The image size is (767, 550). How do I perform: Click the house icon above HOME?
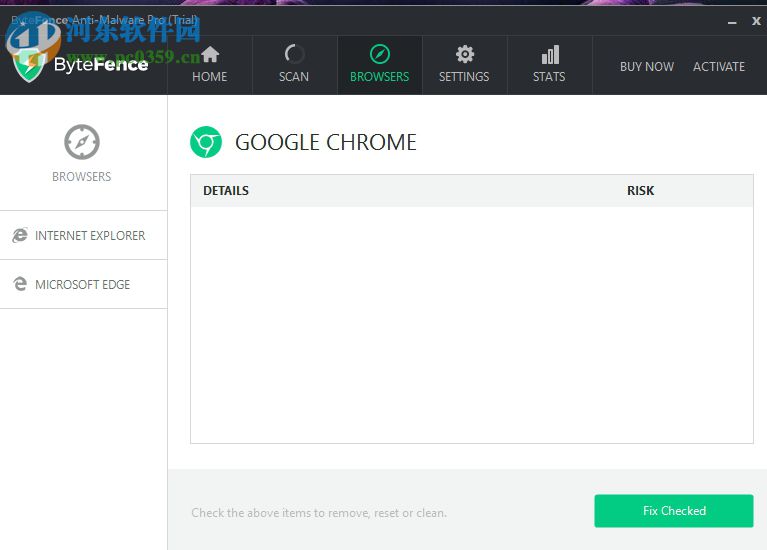[x=210, y=54]
